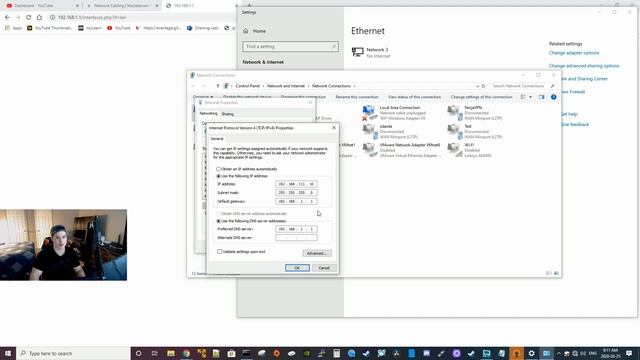This screenshot has width=640, height=360.
Task: Open 'Change advanced sharing options' link
Action: 584,66
